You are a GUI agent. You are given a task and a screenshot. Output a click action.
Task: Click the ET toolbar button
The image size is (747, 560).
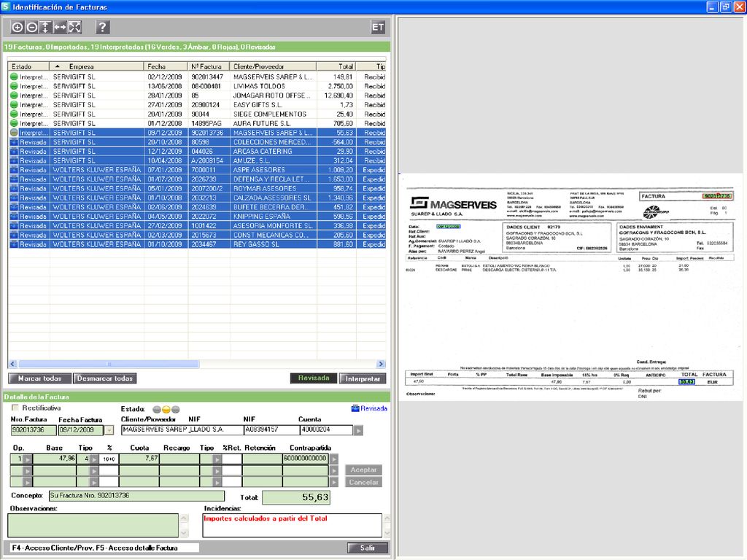coord(378,27)
